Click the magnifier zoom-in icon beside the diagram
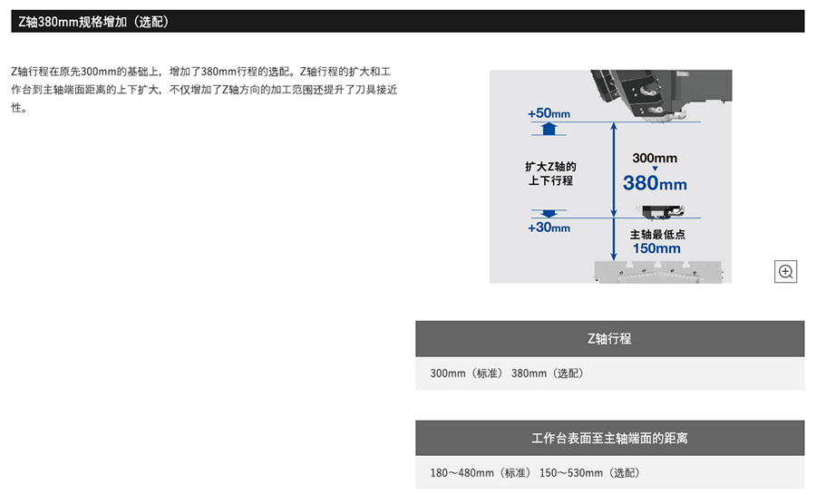This screenshot has height=504, width=816. point(785,271)
